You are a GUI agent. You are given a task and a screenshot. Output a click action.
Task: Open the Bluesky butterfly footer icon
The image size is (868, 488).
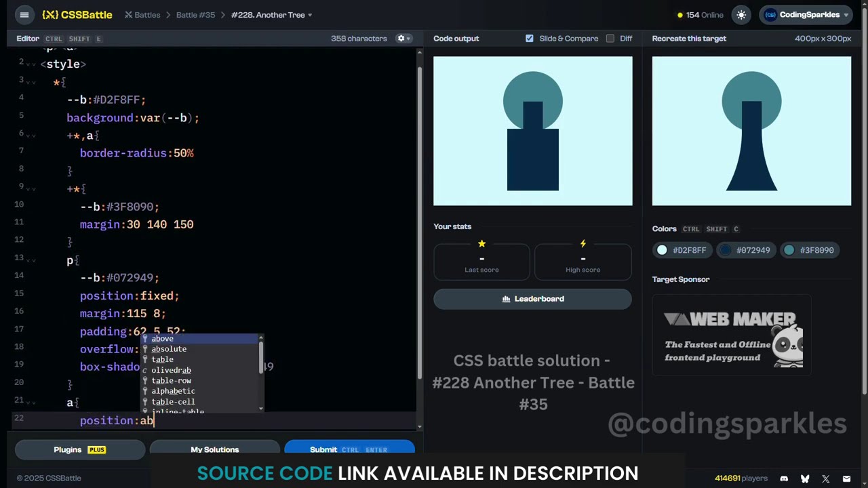pos(805,479)
